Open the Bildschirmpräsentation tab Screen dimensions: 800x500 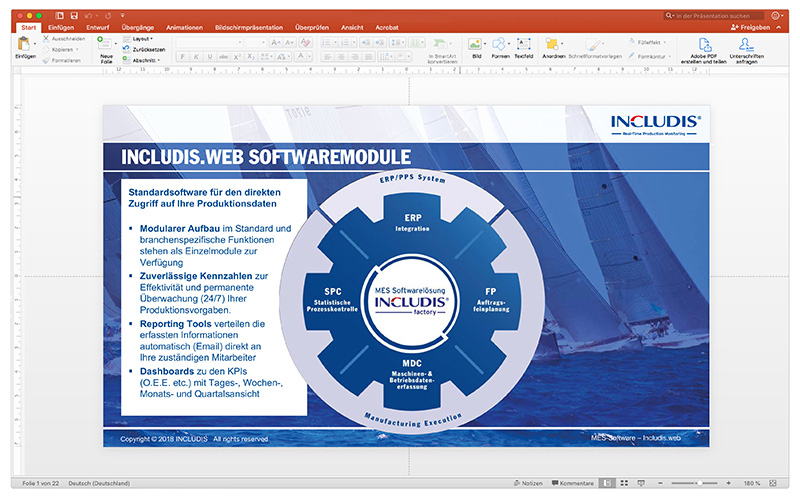coord(249,28)
